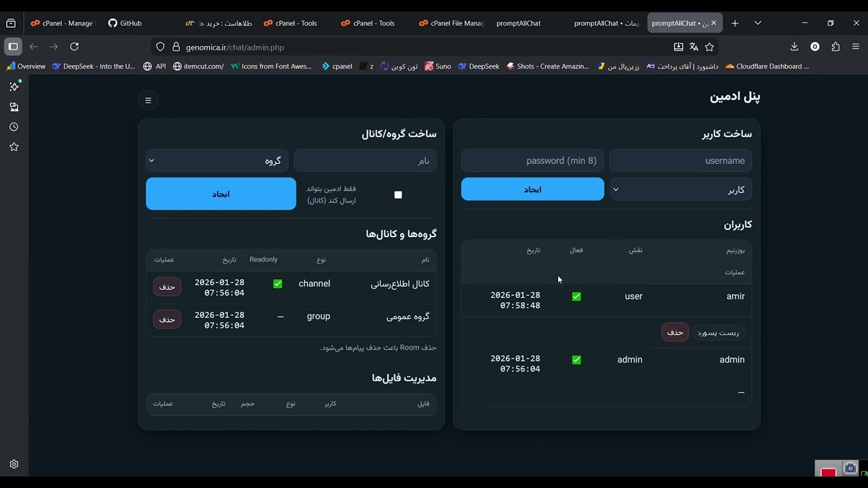This screenshot has width=868, height=488.
Task: Open the AI chatbot sidebar icon
Action: click(14, 87)
